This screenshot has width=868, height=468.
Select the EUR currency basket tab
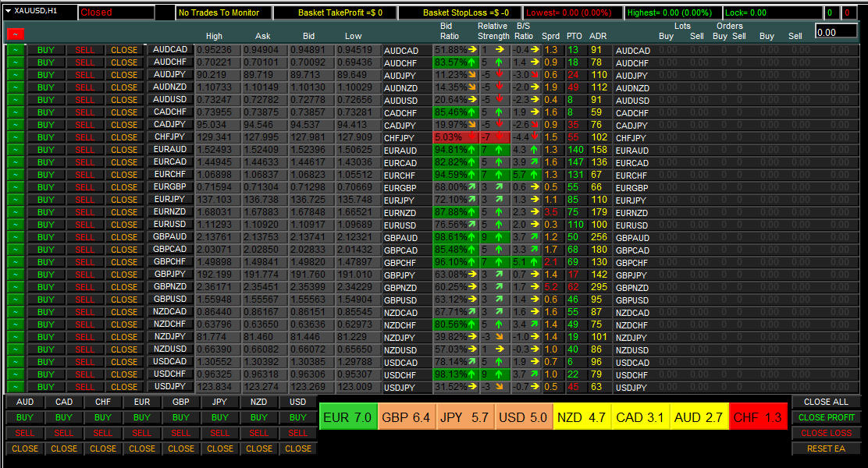point(142,402)
